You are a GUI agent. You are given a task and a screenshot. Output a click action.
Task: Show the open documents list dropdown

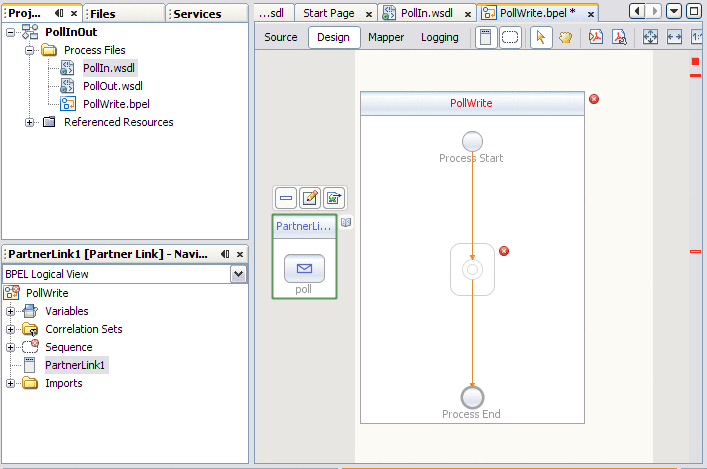674,11
